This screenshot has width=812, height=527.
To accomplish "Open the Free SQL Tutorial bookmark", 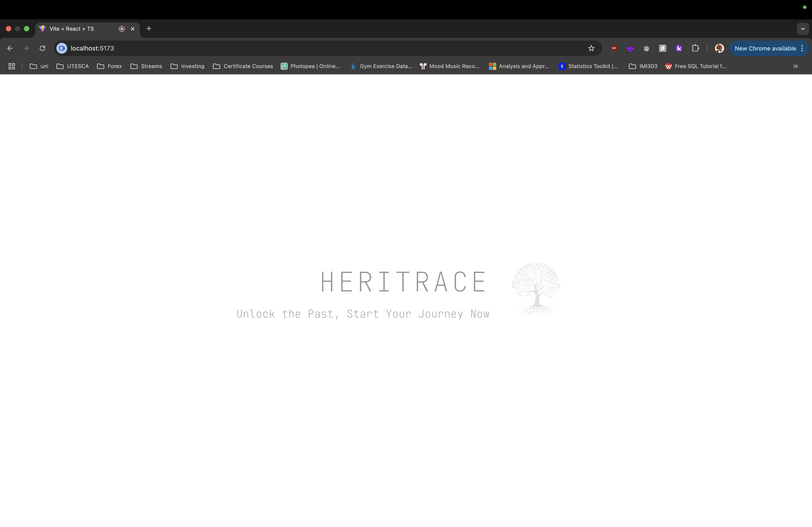I will point(696,66).
